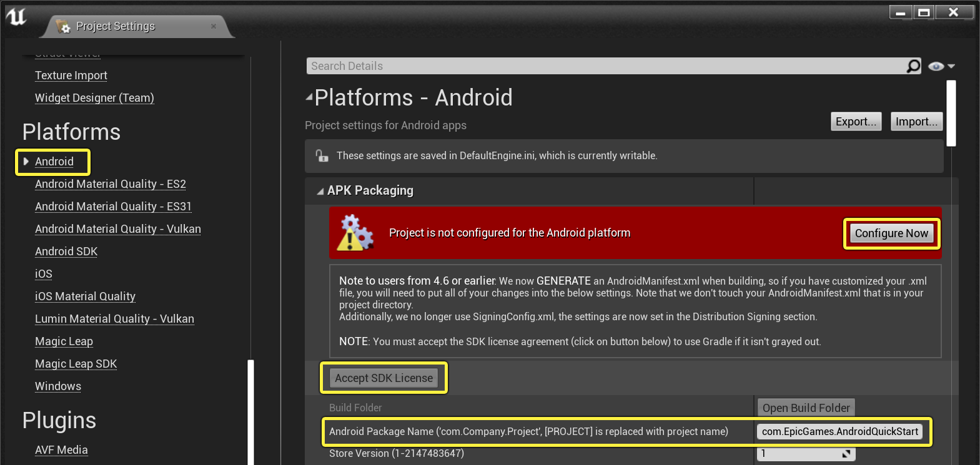Close the Project Settings tab
Image resolution: width=980 pixels, height=465 pixels.
point(214,26)
